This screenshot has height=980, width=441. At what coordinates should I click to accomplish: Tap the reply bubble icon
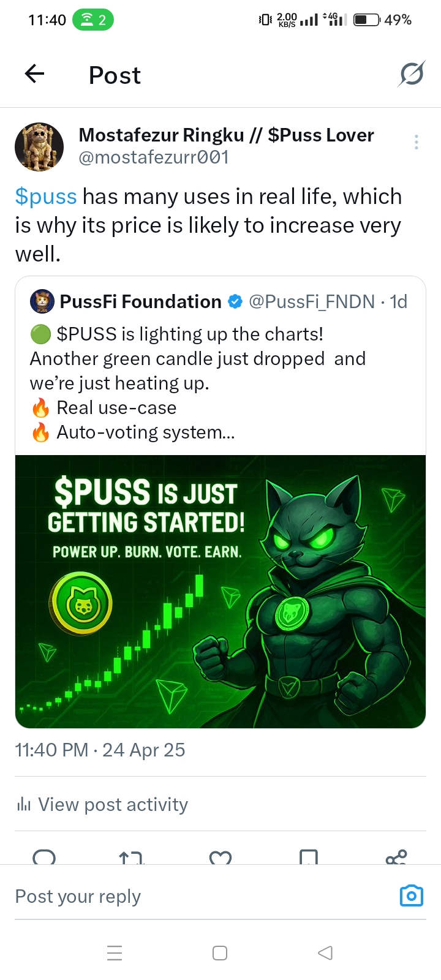click(x=44, y=857)
